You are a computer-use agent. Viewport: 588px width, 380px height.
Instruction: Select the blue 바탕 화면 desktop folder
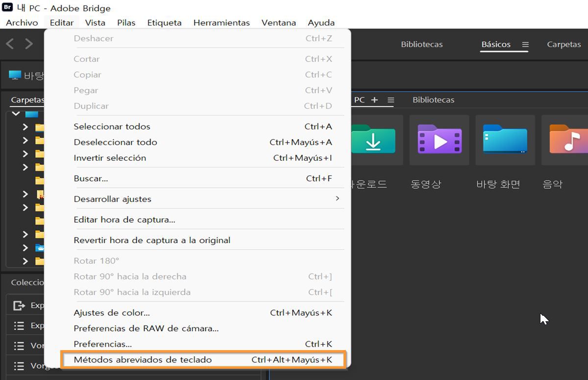pos(505,140)
